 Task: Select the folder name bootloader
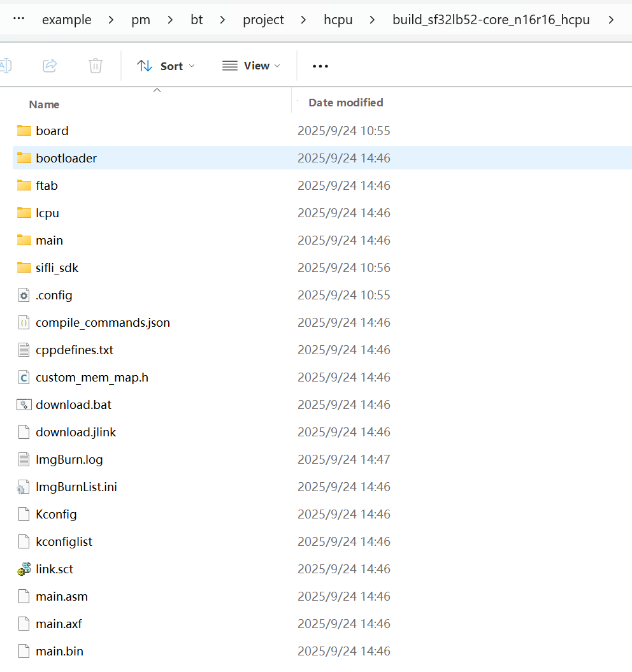pos(66,158)
